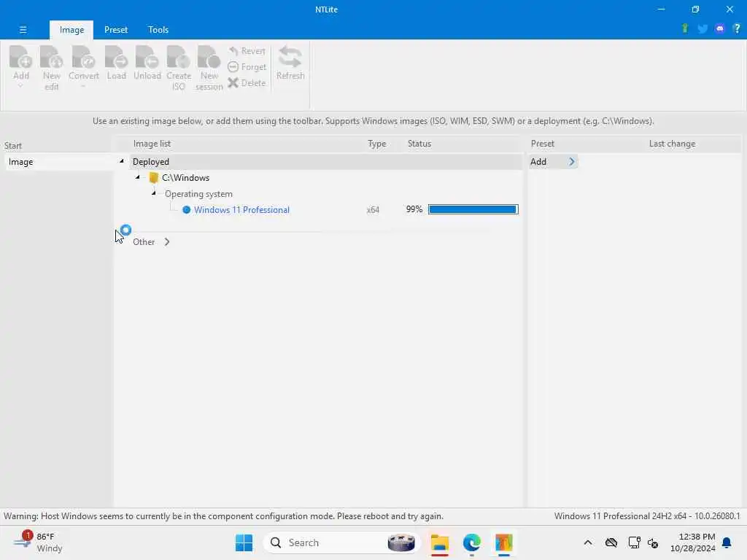Viewport: 747px width, 560px height.
Task: Click the yellow folder icon for C:\Windows
Action: [x=153, y=178]
